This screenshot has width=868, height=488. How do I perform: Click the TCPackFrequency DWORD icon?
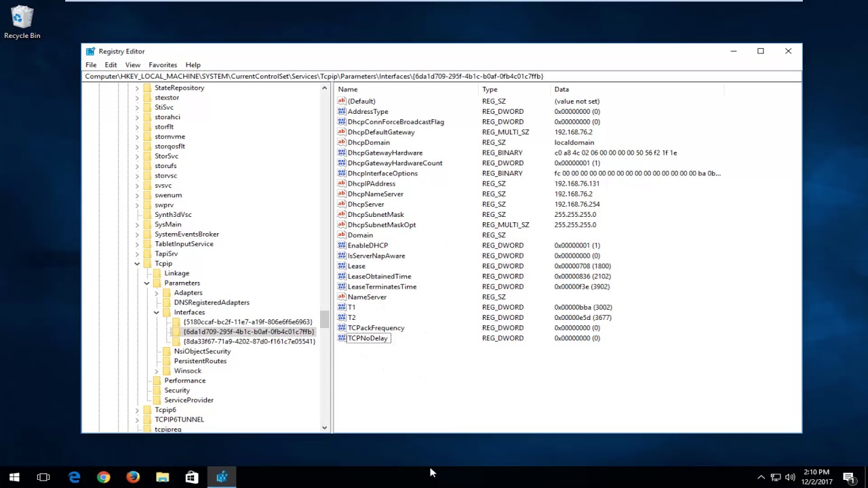pos(342,328)
